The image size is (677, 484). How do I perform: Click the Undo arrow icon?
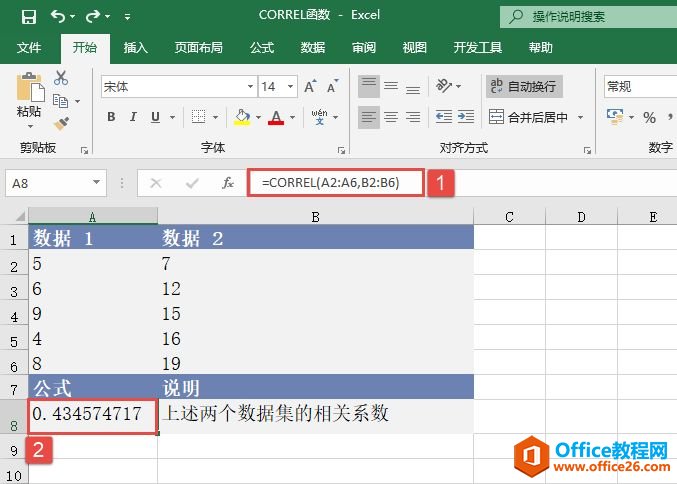(58, 16)
